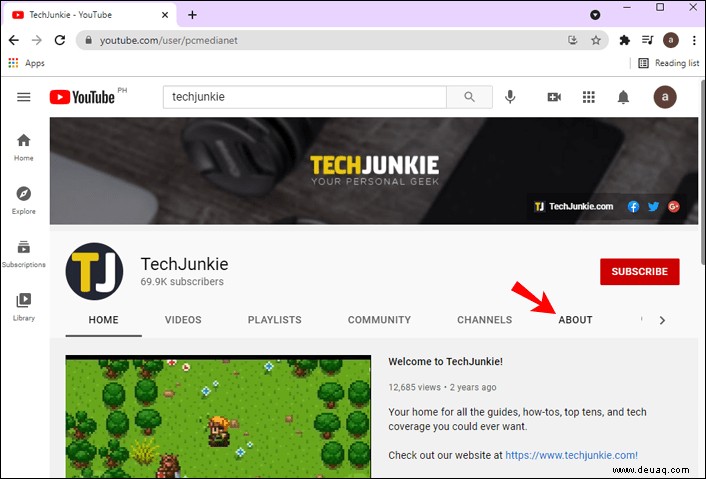
Task: Bookmark this page with star icon
Action: (x=596, y=41)
